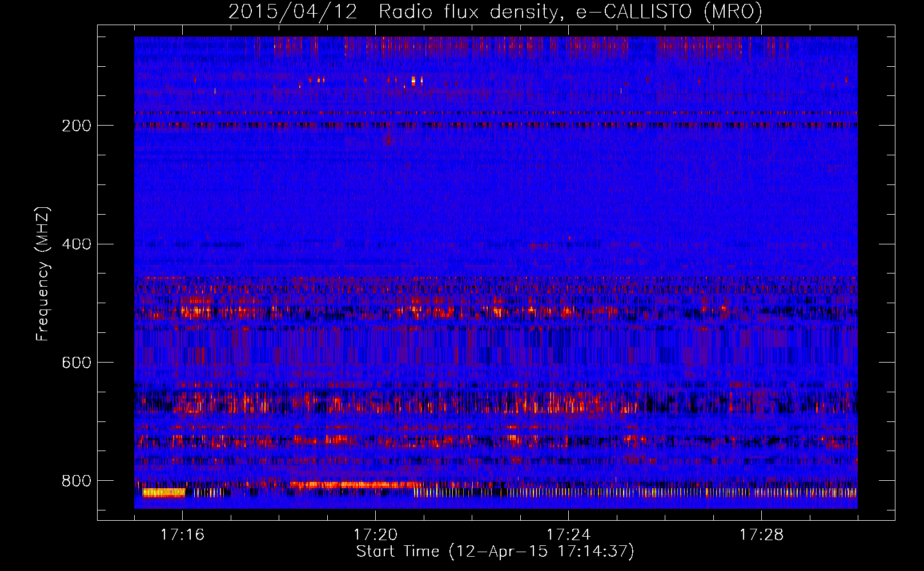Click the 17:20 time tick label
This screenshot has width=924, height=571.
pos(375,535)
